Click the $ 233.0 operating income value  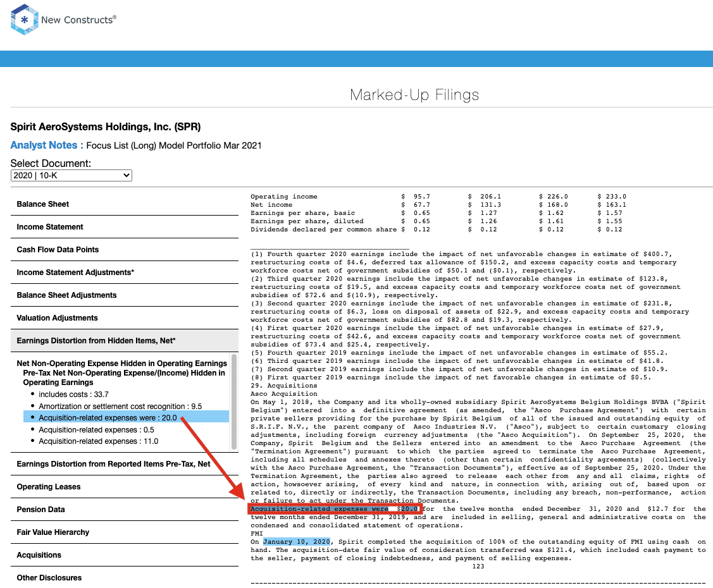(612, 196)
